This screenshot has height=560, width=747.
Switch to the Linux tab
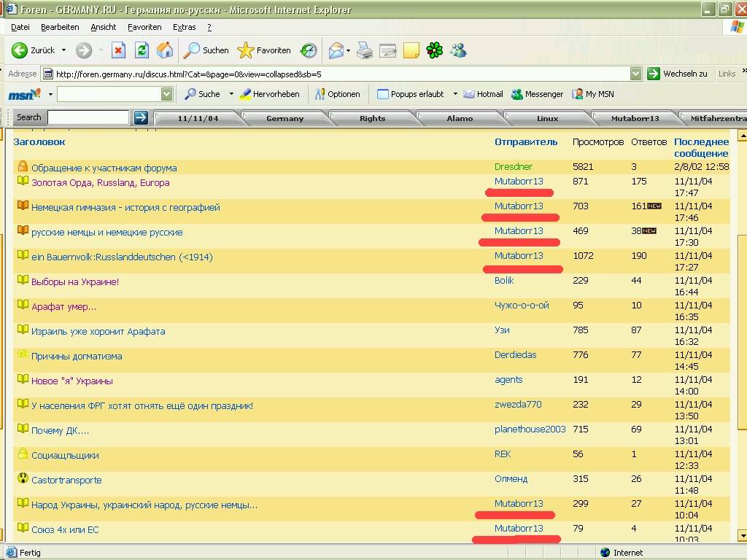(547, 118)
